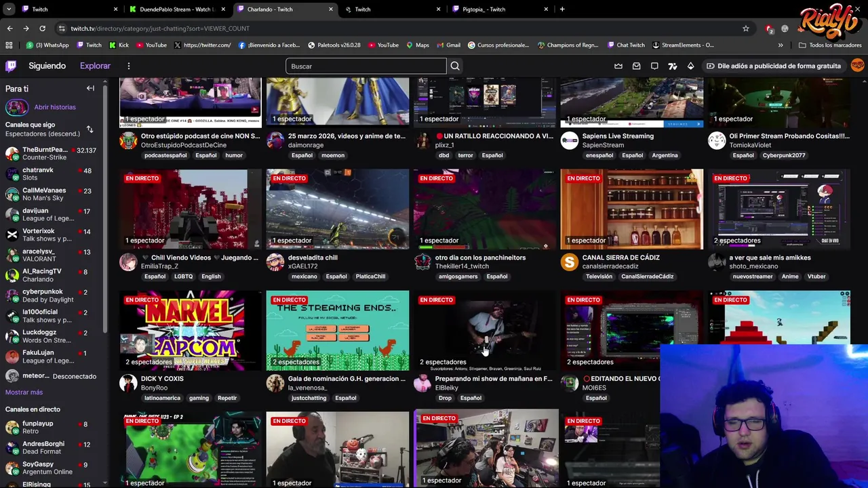The width and height of the screenshot is (868, 488).
Task: Open CallMeVanaes channel in sidebar
Action: click(52, 195)
